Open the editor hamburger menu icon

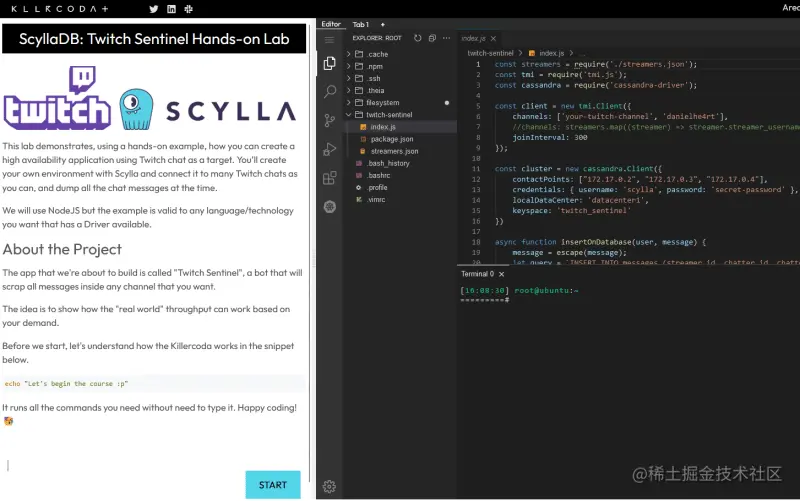click(330, 40)
